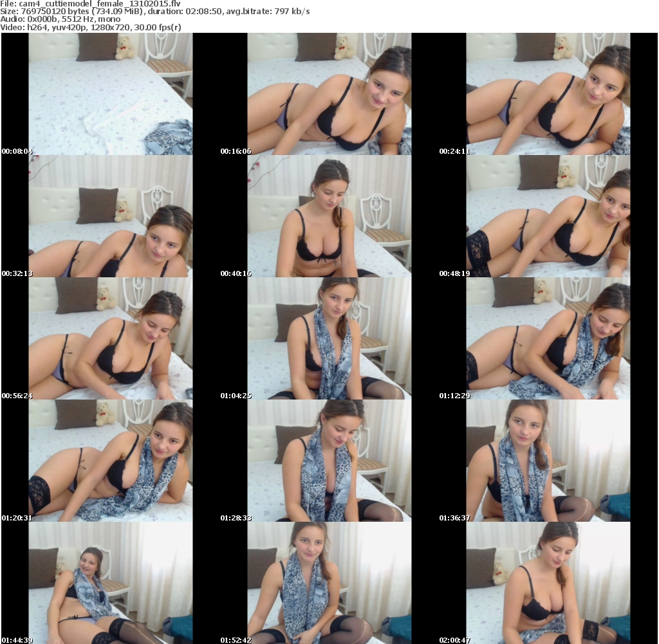Choose the frame thumbnail stamped 00:56:24
Viewport: 659px width, 644px height.
pos(111,338)
